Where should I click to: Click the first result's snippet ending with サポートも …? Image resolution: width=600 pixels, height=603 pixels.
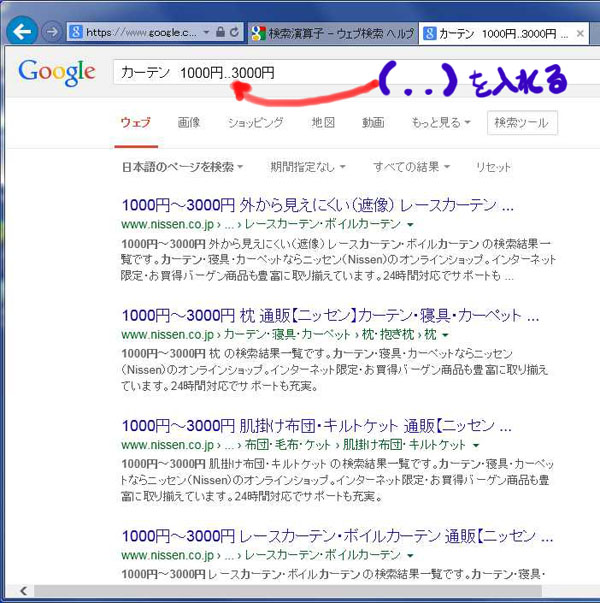pos(338,260)
